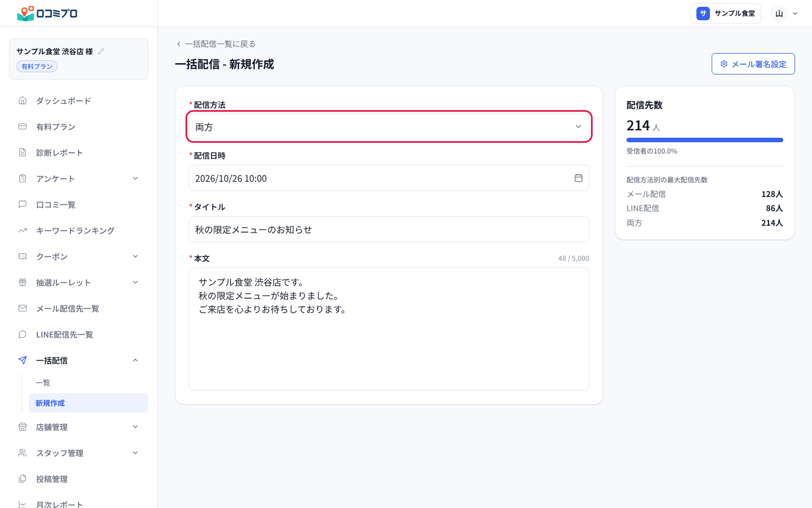Click the 48 / 5,000 character counter
This screenshot has height=508, width=812.
[573, 259]
